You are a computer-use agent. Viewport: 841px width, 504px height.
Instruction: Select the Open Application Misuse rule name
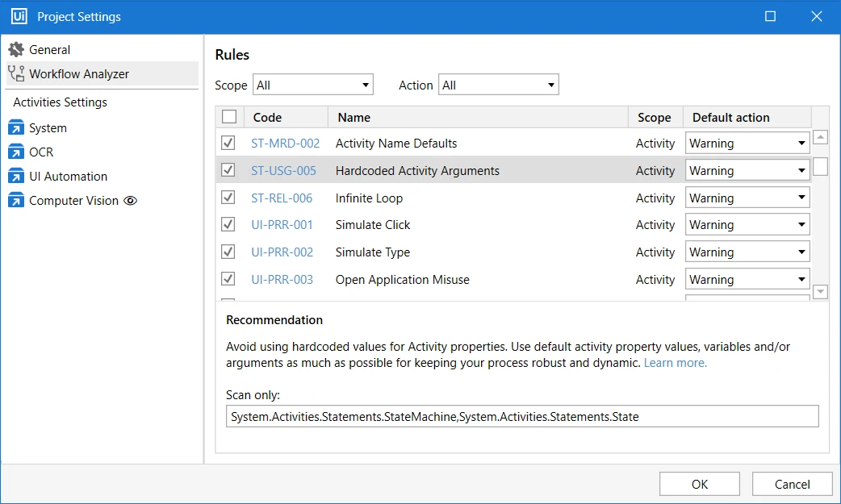point(402,279)
